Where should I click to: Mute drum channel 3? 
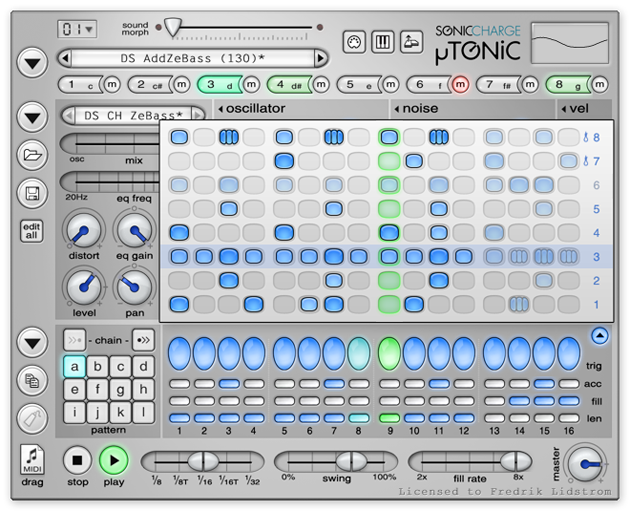[x=251, y=84]
